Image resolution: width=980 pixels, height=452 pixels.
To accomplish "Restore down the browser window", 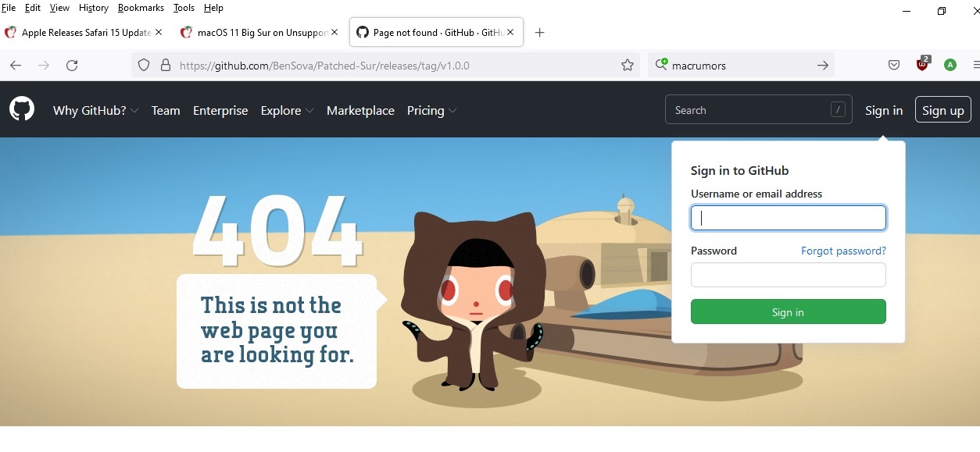I will point(942,11).
